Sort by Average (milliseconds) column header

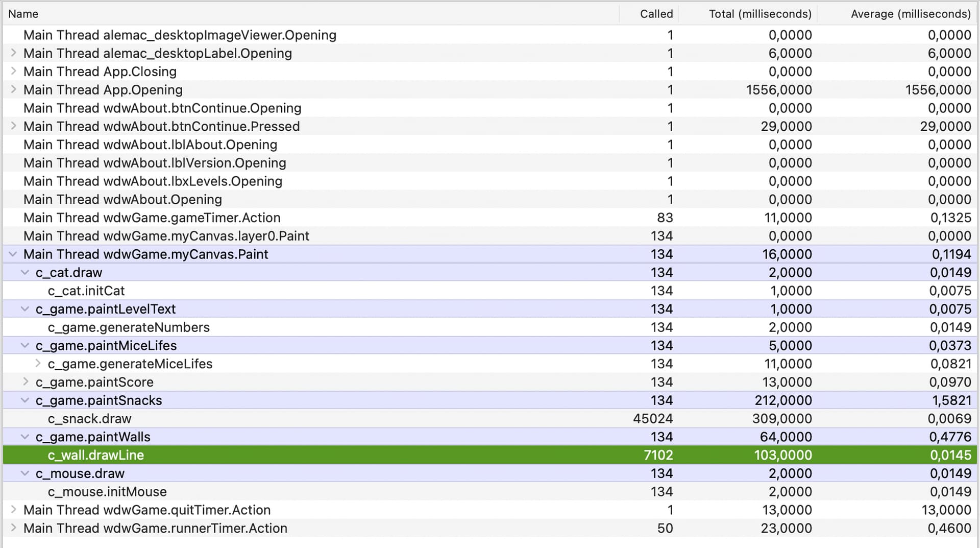897,14
